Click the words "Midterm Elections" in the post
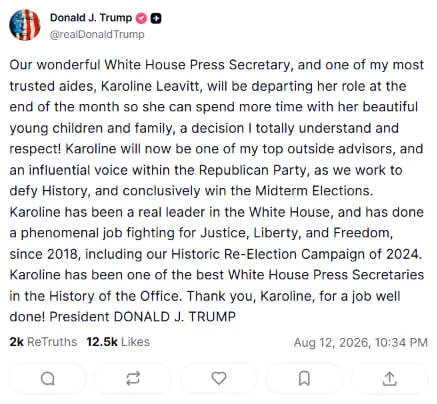Screen dimensions: 437x404 point(314,191)
